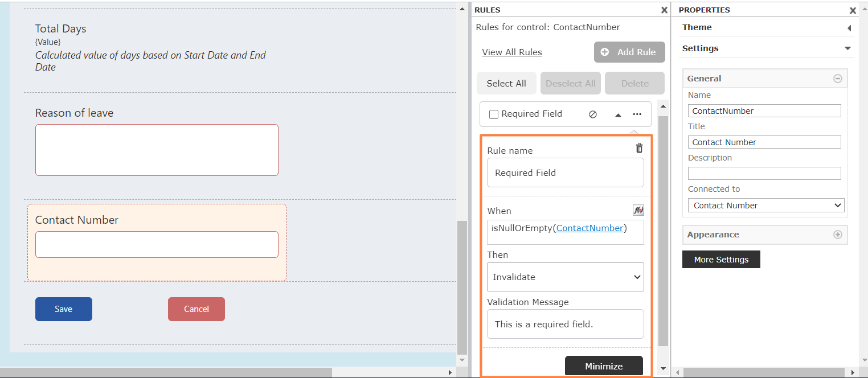
Task: Click the trash icon to delete rule
Action: pyautogui.click(x=639, y=148)
